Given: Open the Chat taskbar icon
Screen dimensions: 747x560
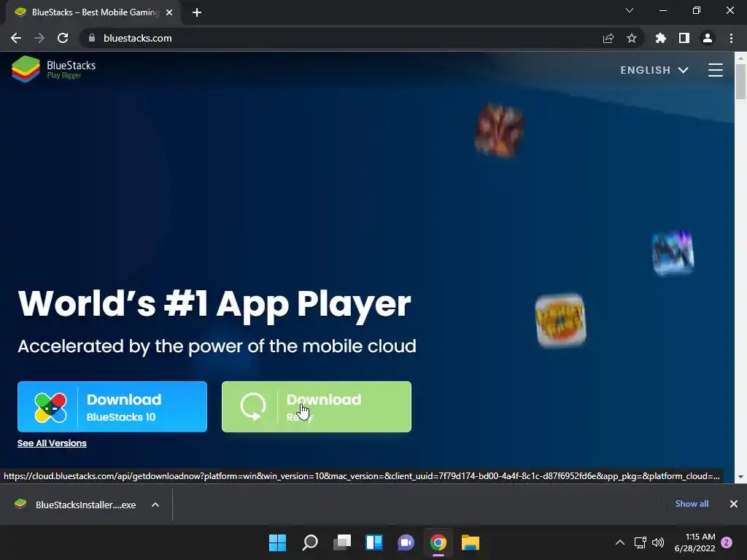Looking at the screenshot, I should 406,542.
